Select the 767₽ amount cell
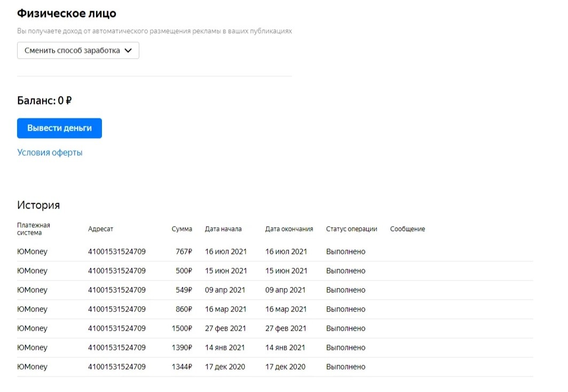 point(184,252)
